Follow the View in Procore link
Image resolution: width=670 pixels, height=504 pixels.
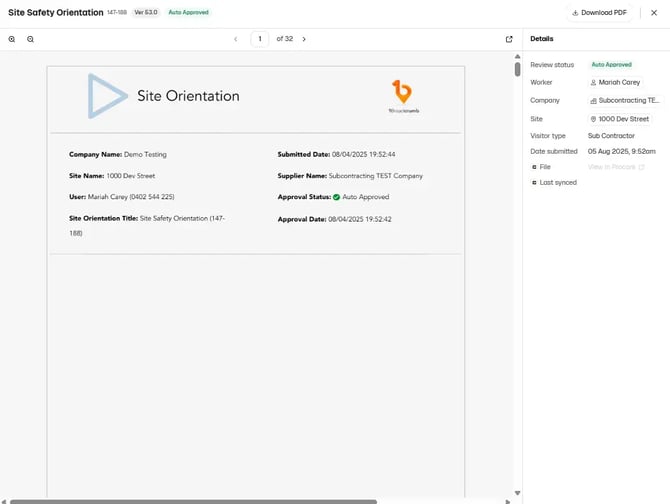pyautogui.click(x=616, y=167)
